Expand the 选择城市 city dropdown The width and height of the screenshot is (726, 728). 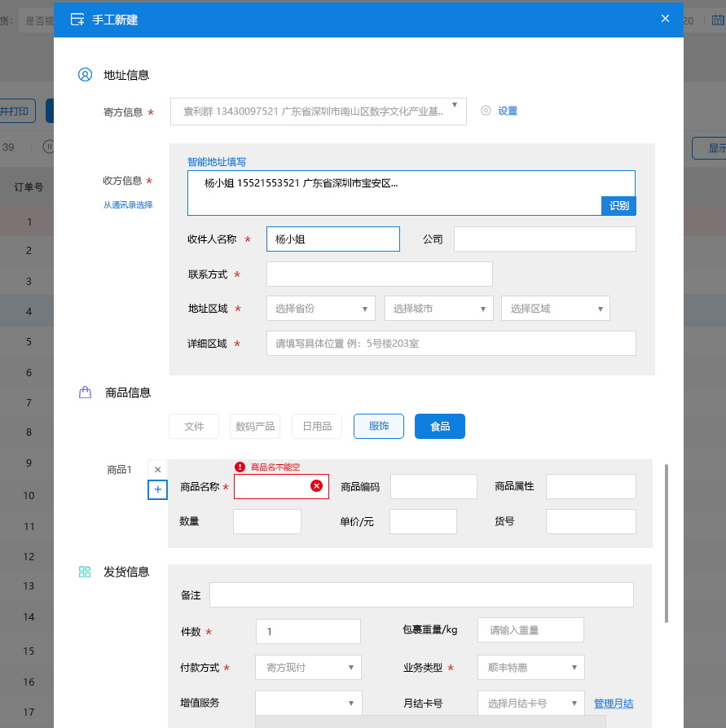tap(439, 309)
